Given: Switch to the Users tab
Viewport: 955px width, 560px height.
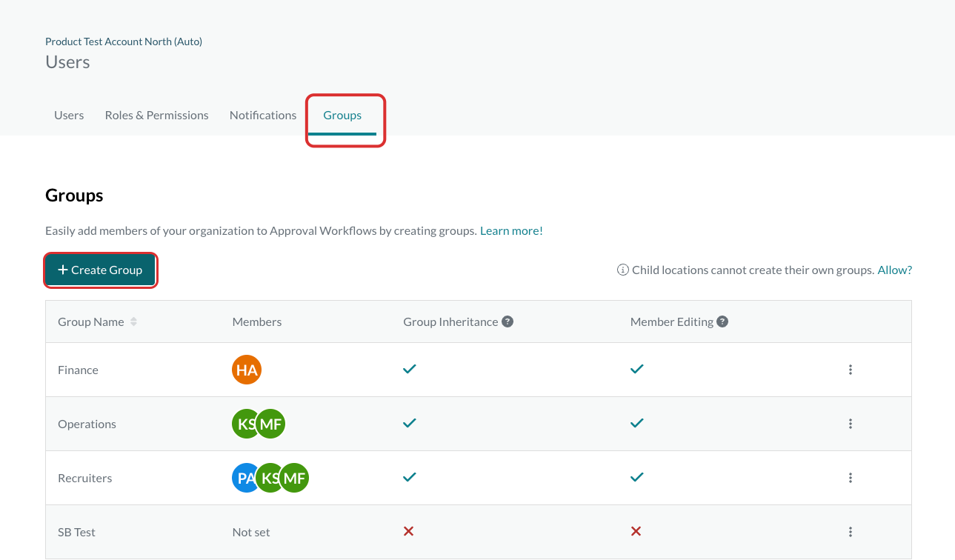Looking at the screenshot, I should [x=69, y=115].
